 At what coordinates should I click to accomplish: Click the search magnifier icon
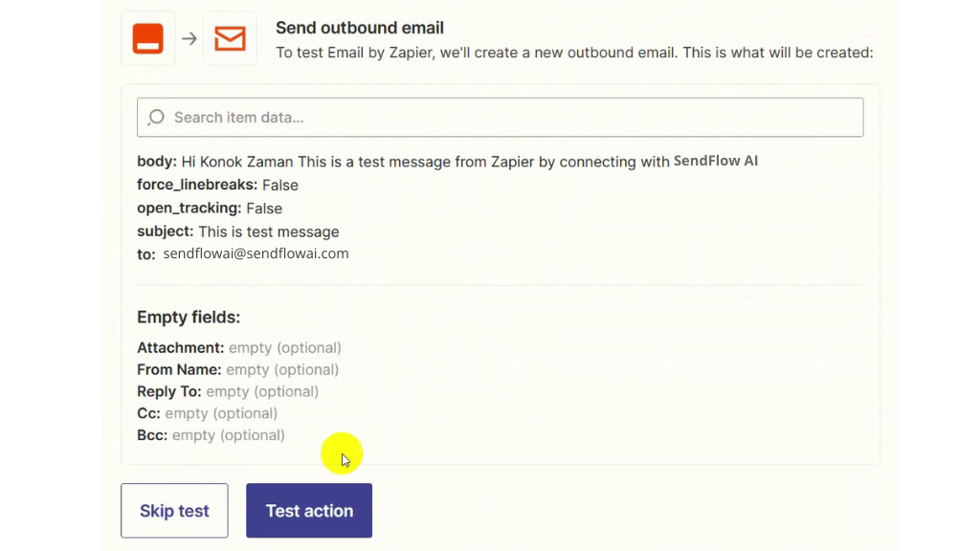(x=156, y=118)
